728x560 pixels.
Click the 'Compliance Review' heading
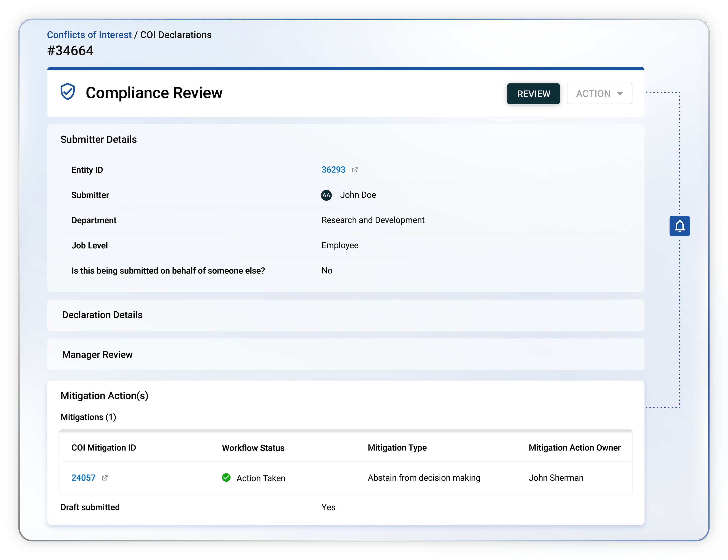coord(154,93)
